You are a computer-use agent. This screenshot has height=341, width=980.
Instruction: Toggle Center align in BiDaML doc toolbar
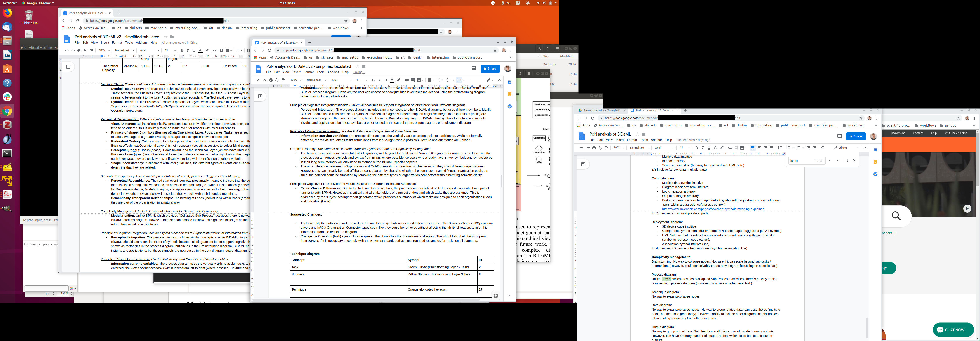pos(759,148)
